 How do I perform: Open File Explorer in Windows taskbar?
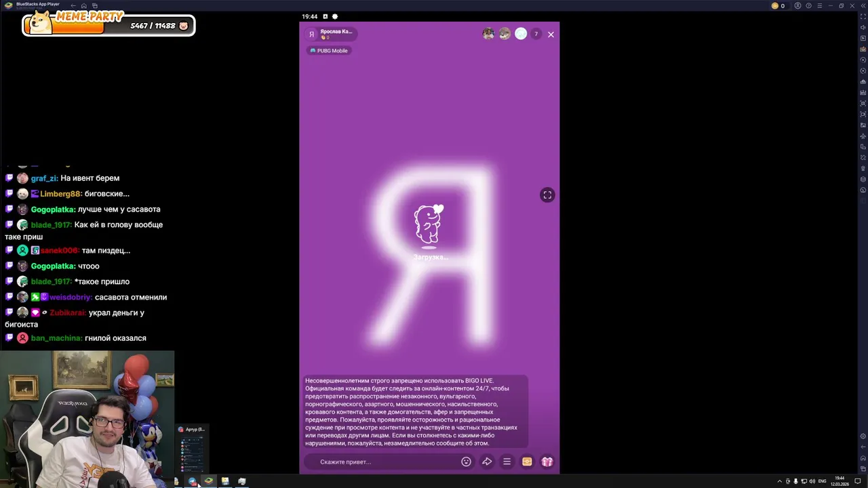[225, 481]
